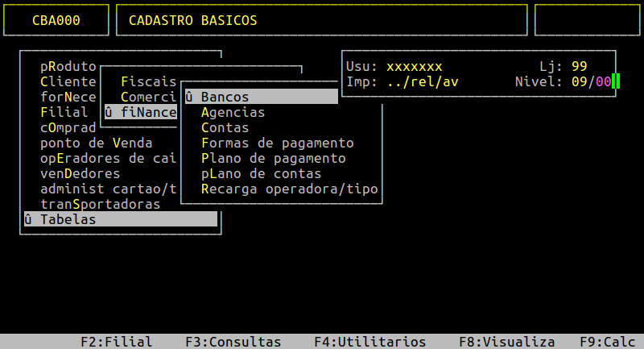
Task: Click F3:Consultas shortcut in status bar
Action: 233,342
